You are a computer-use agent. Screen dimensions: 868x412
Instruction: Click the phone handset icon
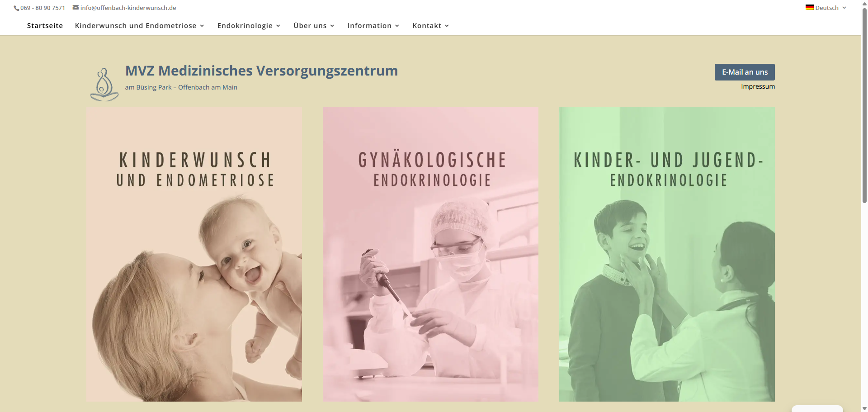pos(16,8)
